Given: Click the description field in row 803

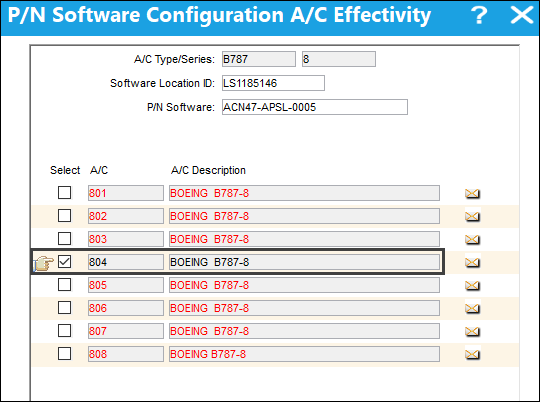Looking at the screenshot, I should click(304, 239).
